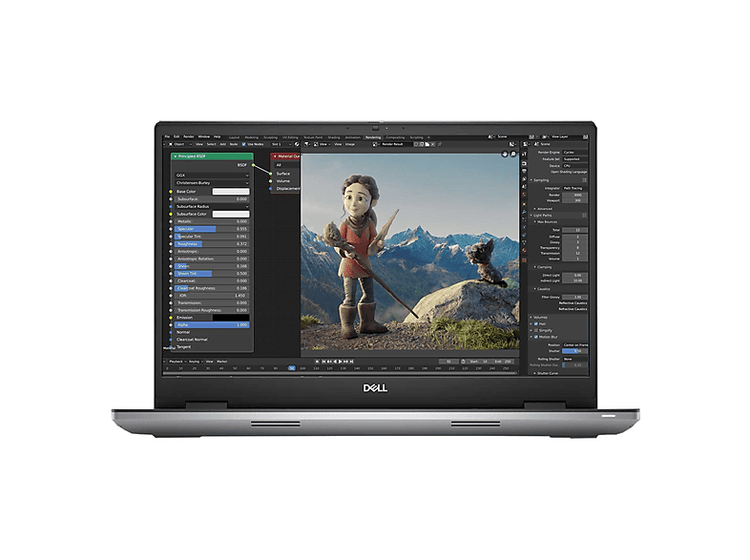Open the Output properties tab icon
Screen dimensions: 750x560
coord(524,171)
